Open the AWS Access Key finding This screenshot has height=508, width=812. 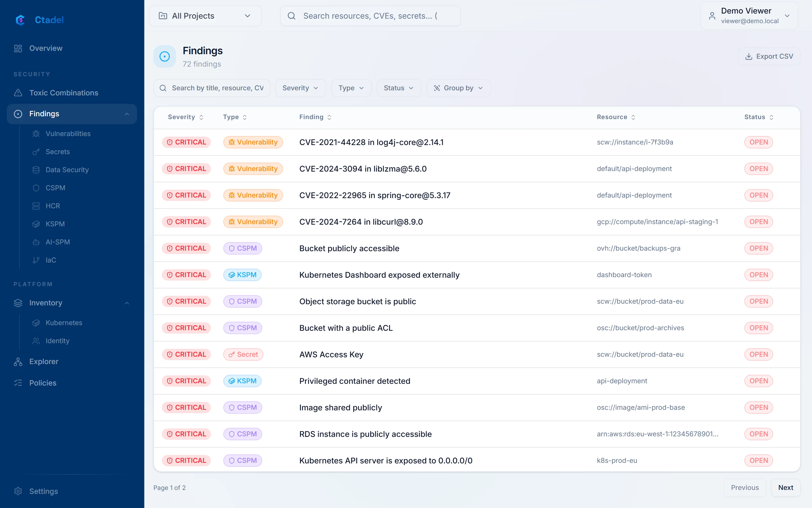pos(331,355)
